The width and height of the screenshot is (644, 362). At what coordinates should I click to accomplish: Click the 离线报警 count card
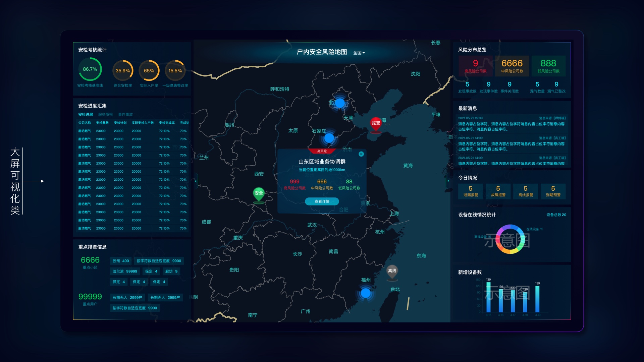(x=526, y=191)
